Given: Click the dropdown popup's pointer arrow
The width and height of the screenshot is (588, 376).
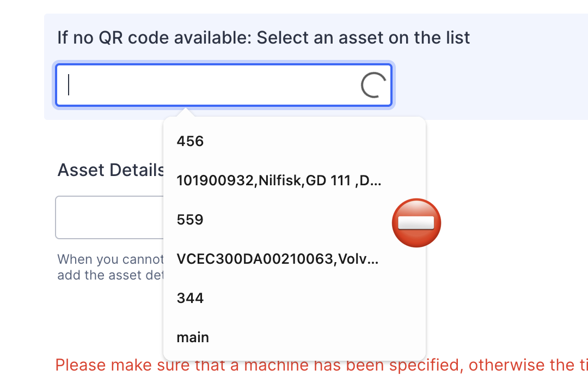Looking at the screenshot, I should tap(186, 113).
